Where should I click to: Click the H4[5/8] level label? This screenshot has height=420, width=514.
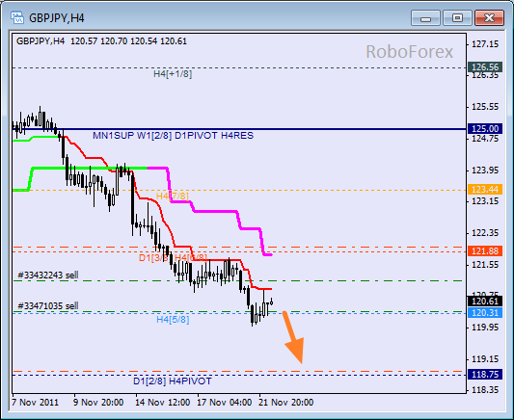coord(173,319)
